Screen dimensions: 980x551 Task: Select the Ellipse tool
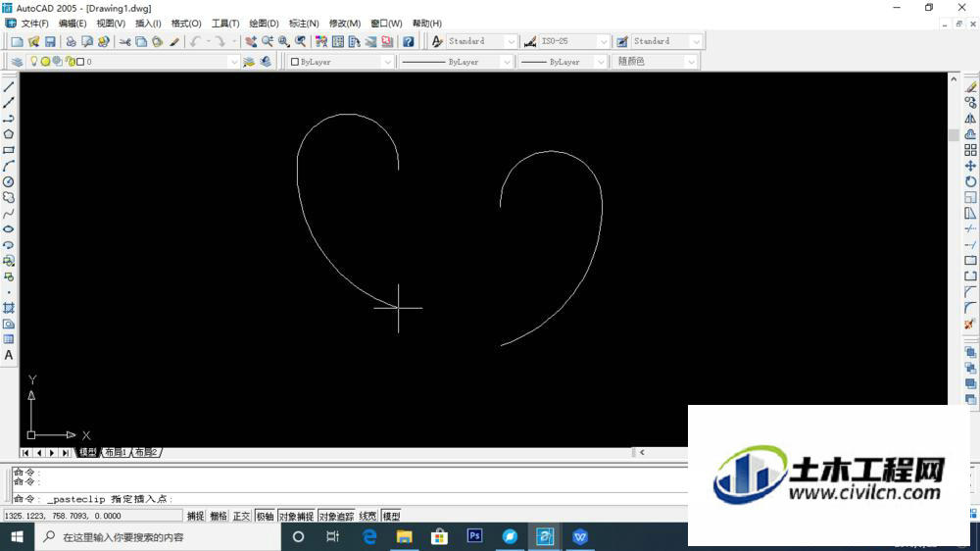9,228
